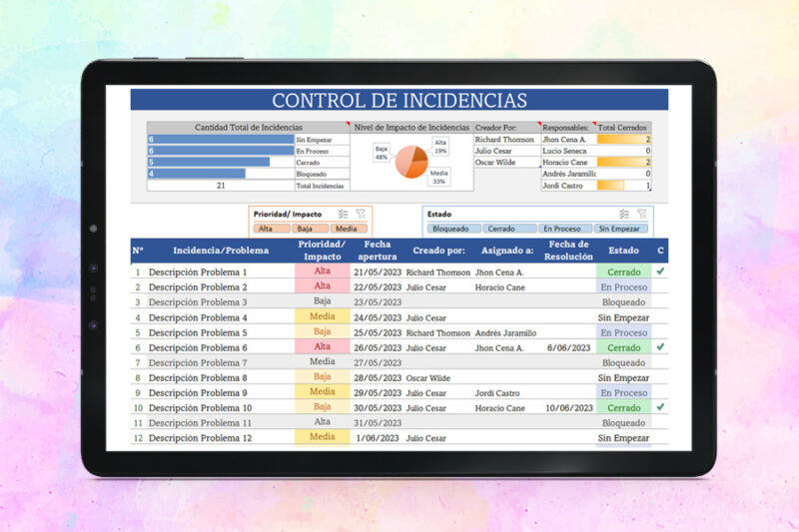Screen dimensions: 799x532
Task: Click the impact level pie chart
Action: pyautogui.click(x=411, y=162)
